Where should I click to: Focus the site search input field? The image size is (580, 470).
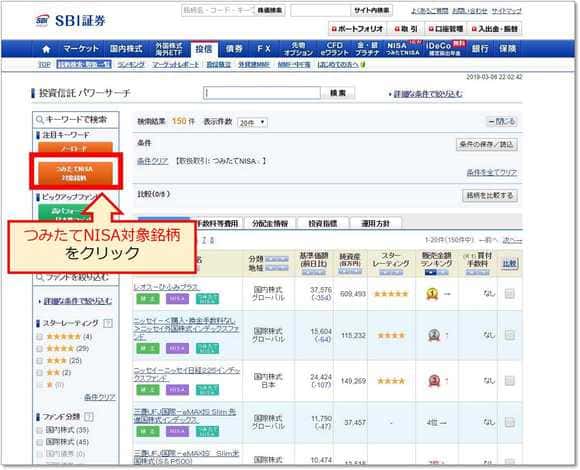pyautogui.click(x=320, y=10)
